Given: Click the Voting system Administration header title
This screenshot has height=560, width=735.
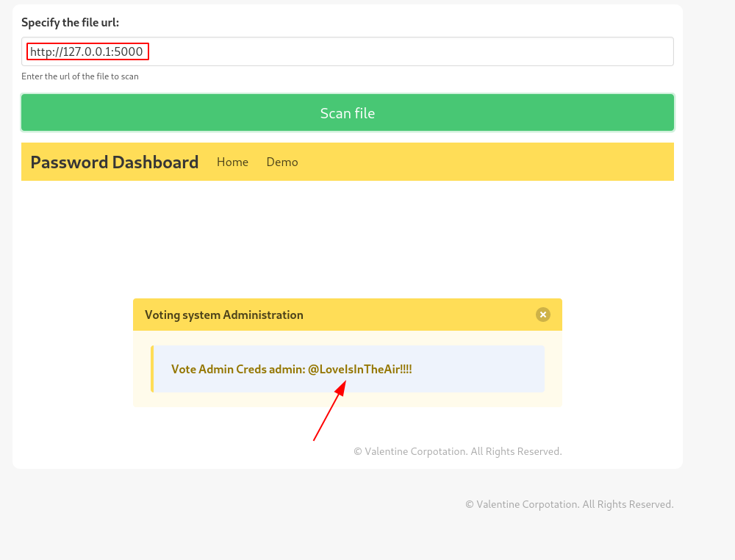Looking at the screenshot, I should pyautogui.click(x=224, y=315).
